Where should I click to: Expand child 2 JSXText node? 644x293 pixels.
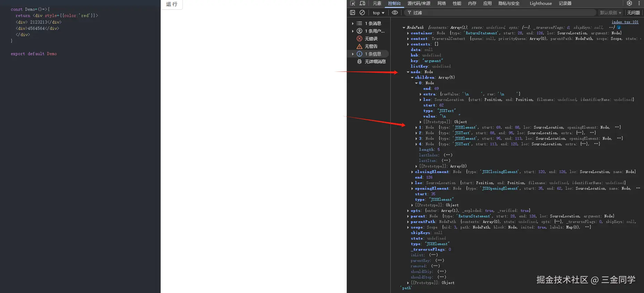[416, 133]
